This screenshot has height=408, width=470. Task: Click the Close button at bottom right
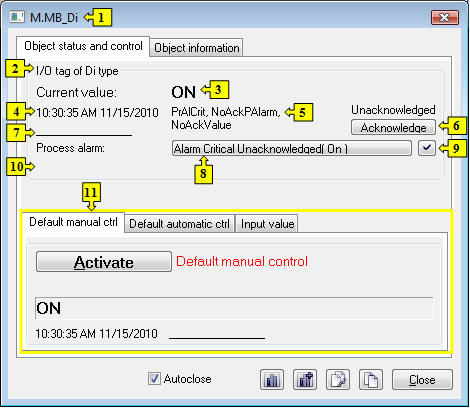[422, 380]
